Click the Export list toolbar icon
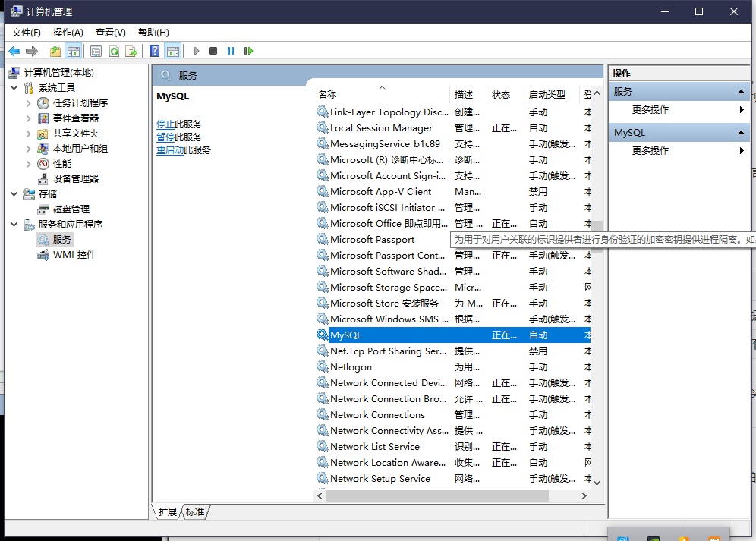This screenshot has height=541, width=756. 131,51
